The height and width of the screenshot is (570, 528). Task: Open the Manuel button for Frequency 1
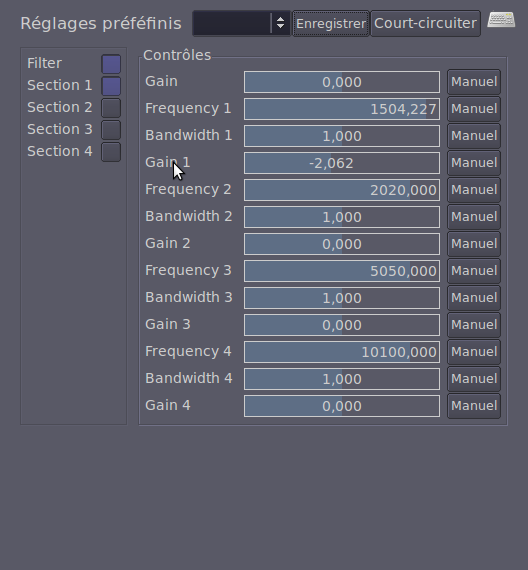(474, 109)
